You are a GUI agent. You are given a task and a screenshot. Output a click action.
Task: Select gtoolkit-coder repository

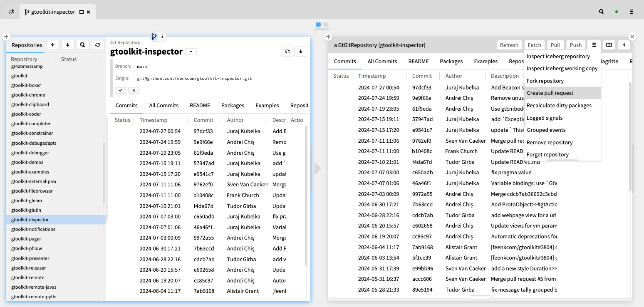[x=56, y=114]
